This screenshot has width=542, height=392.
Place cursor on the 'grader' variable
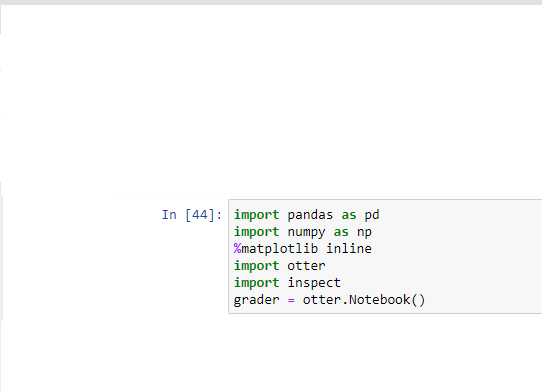(x=256, y=300)
